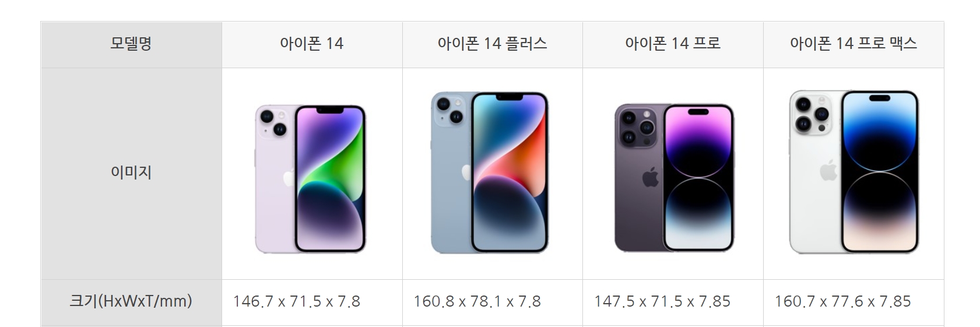Click the Apple logo on purple iPhone 14

[x=289, y=178]
